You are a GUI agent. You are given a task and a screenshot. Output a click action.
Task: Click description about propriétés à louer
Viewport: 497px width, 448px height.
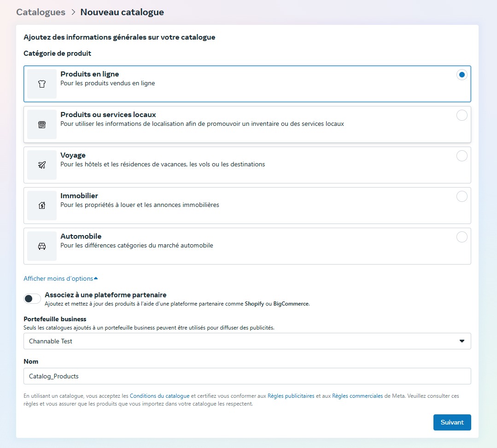(x=140, y=205)
